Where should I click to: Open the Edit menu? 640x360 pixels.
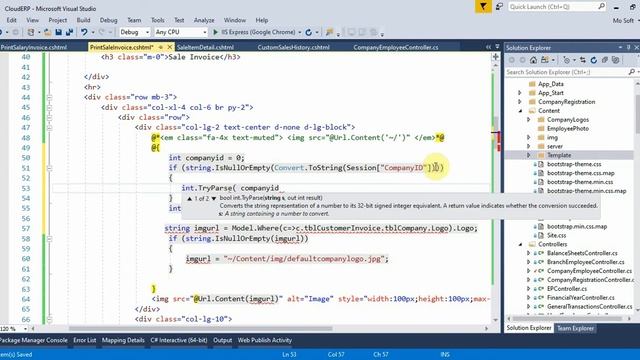(11, 20)
